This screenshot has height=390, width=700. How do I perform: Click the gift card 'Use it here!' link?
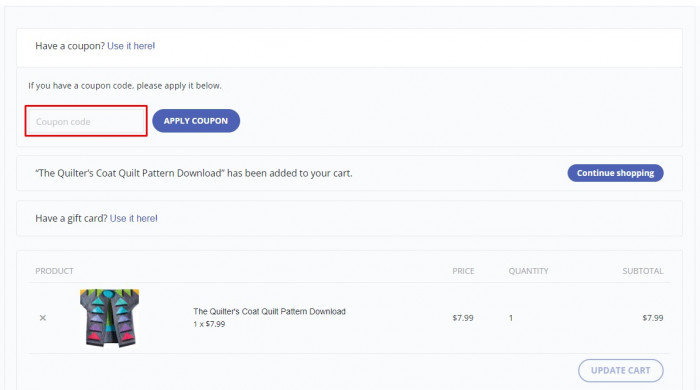[x=133, y=218]
